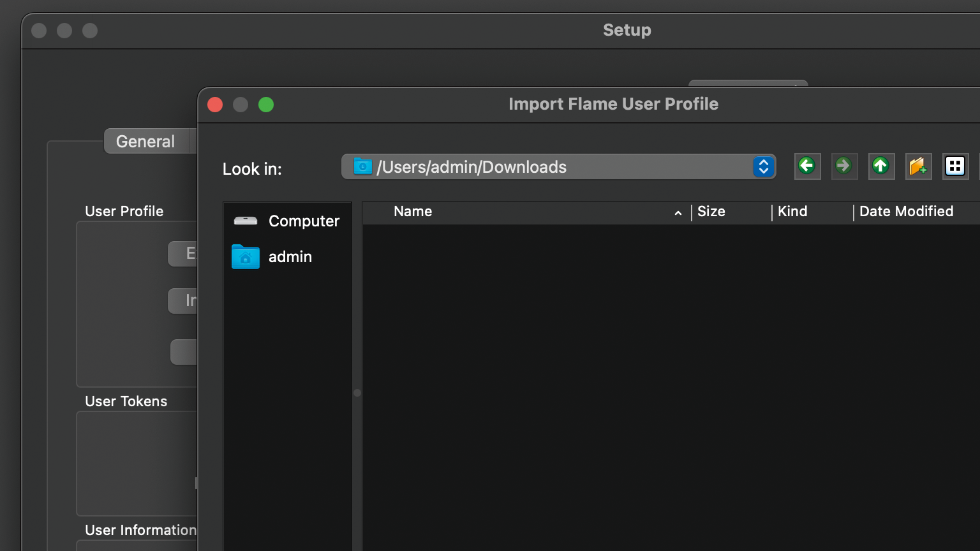The image size is (980, 551).
Task: Click the greyed Forward arrow icon
Action: coord(844,166)
